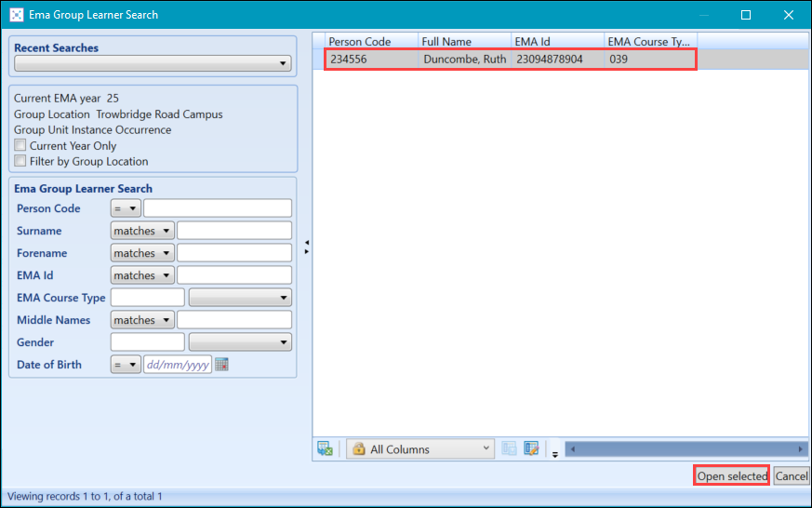Sort by the Person Code column header

371,41
